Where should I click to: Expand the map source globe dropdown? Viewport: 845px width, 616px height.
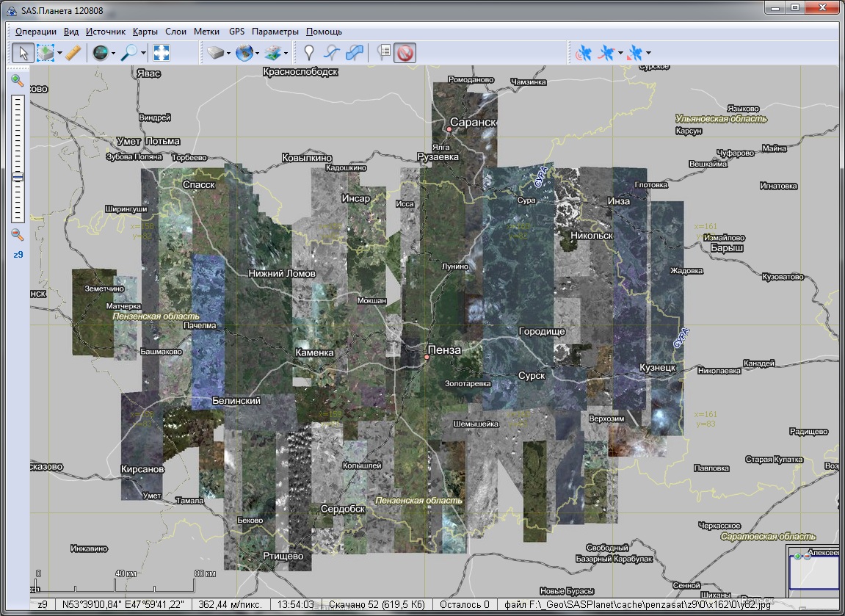(x=258, y=53)
